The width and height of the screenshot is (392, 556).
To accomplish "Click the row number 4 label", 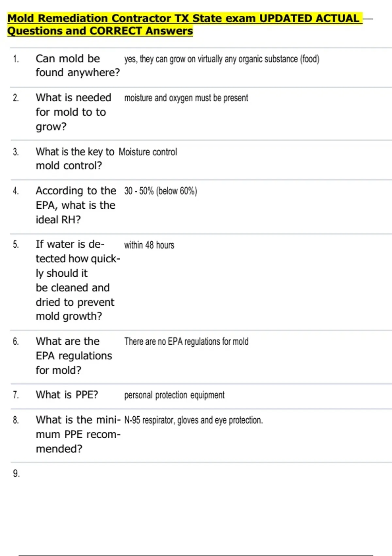I will click(x=16, y=191).
